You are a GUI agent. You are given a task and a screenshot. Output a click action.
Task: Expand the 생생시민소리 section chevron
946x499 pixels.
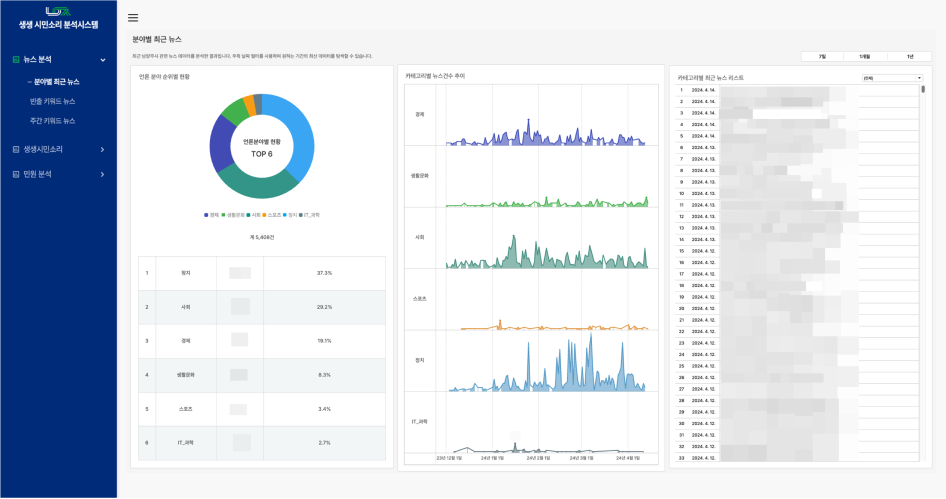[103, 149]
